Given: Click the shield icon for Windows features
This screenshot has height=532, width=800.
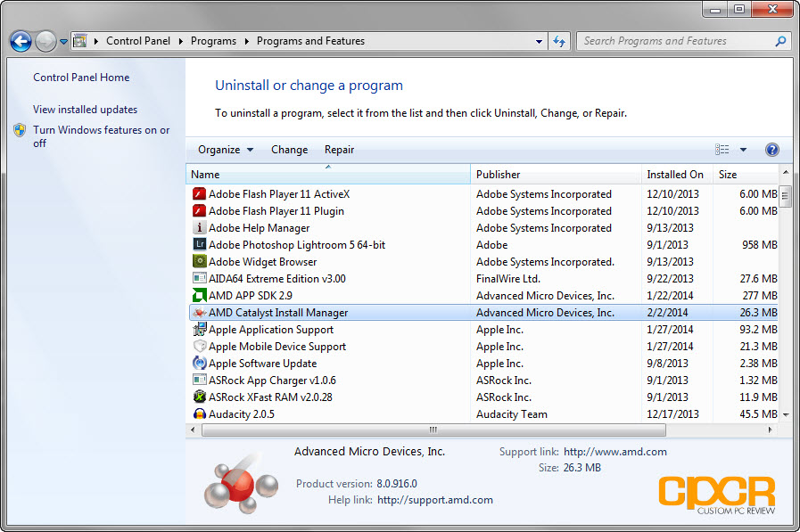Looking at the screenshot, I should point(20,130).
